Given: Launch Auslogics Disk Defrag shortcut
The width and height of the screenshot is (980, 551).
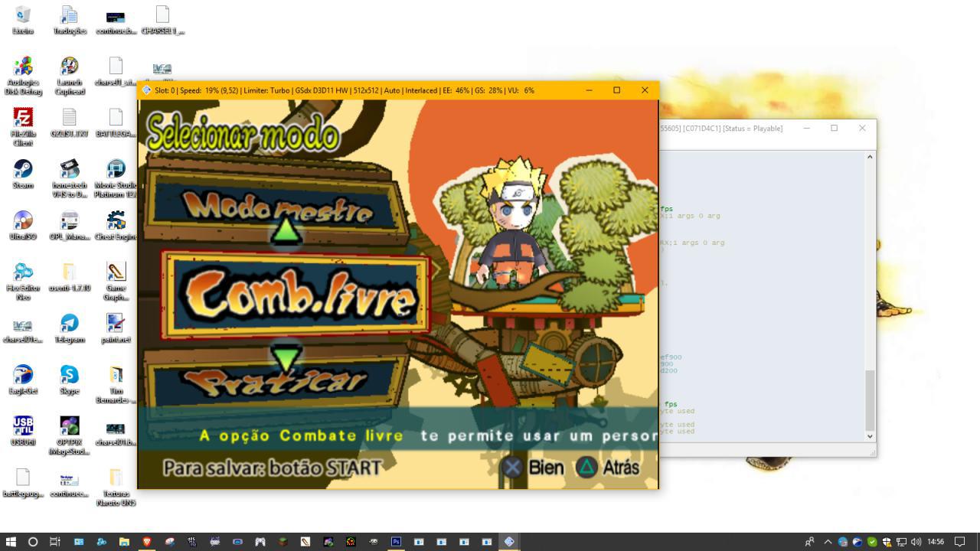Looking at the screenshot, I should tap(23, 76).
